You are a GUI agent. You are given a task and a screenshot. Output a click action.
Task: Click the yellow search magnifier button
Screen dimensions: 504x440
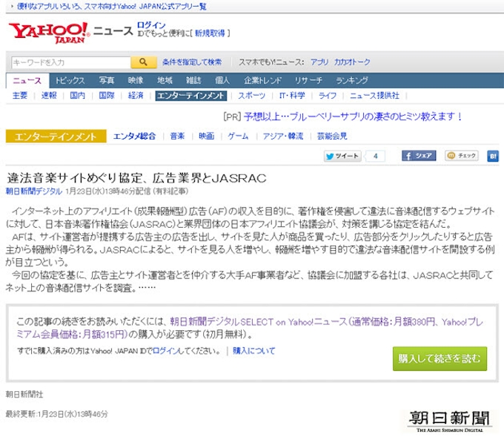click(143, 62)
